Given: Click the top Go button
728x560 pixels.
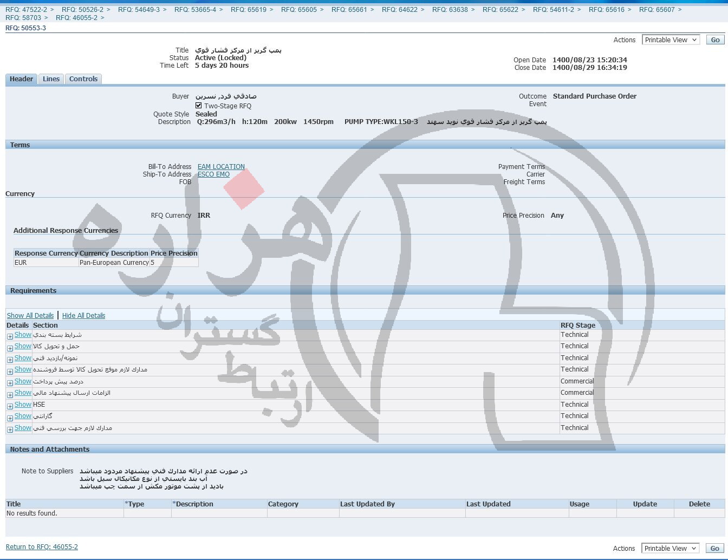Looking at the screenshot, I should pos(715,40).
